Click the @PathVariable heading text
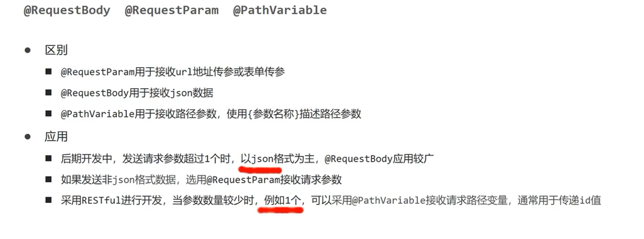 pos(280,10)
